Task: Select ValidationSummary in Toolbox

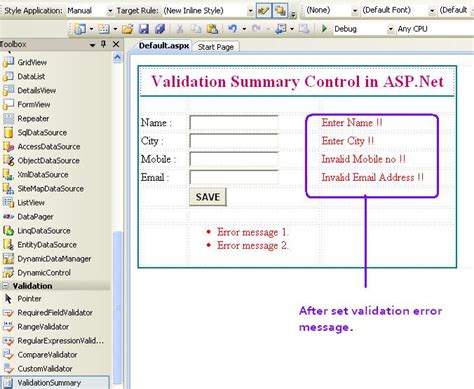Action: point(55,383)
